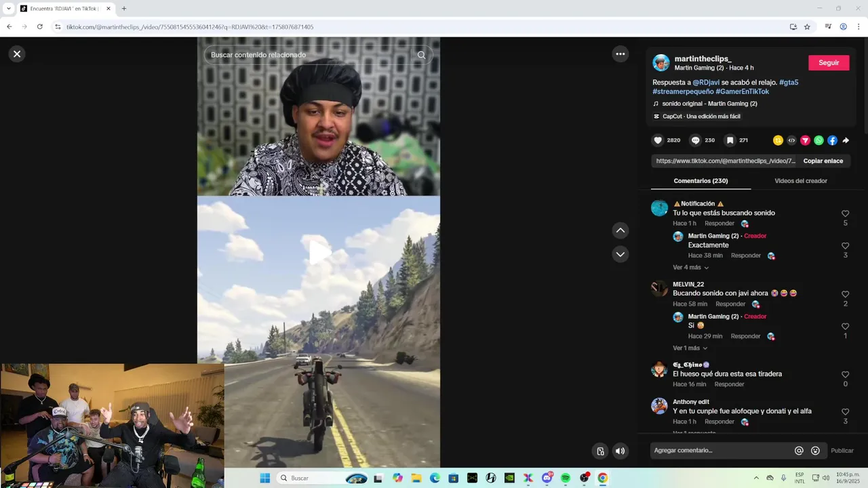Reply to MELVIN_22's comment
This screenshot has height=488, width=868.
[730, 304]
